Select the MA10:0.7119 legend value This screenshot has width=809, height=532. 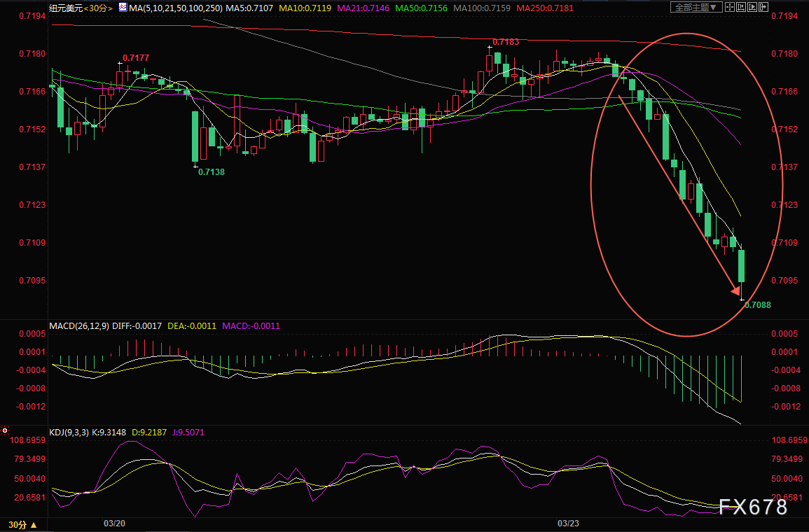coord(305,8)
